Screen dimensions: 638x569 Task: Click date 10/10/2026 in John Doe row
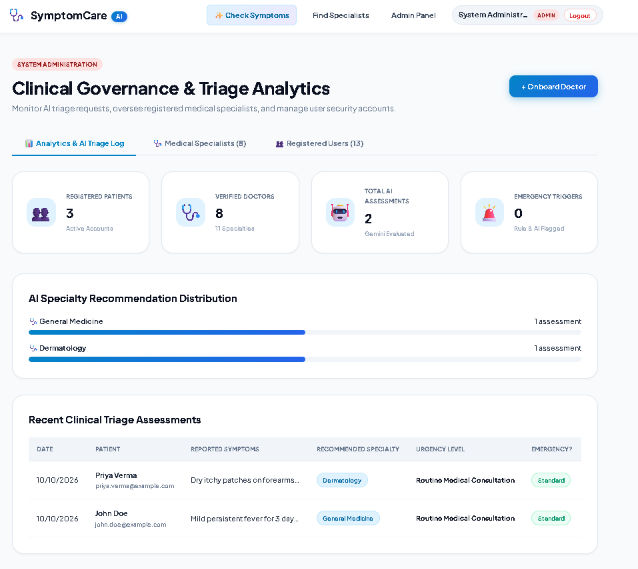coord(57,519)
